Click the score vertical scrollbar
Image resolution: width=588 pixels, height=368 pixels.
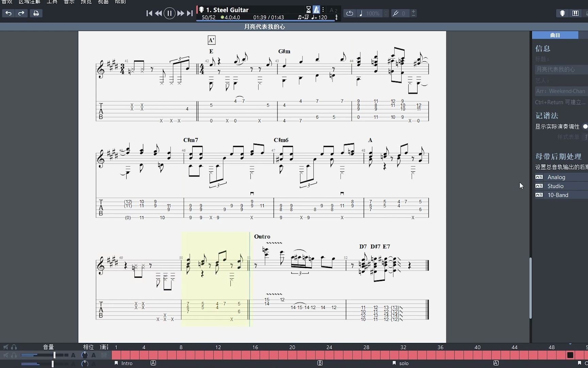coord(530,288)
